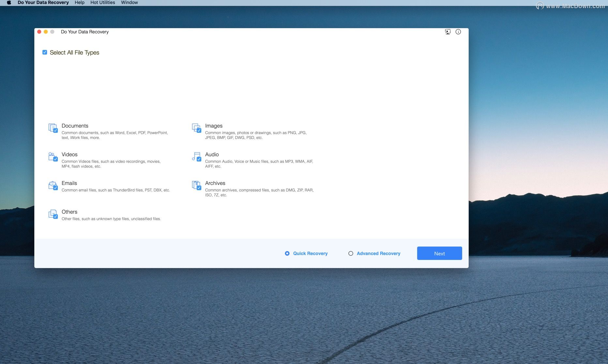608x364 pixels.
Task: Click the monitor icon in title bar
Action: pyautogui.click(x=448, y=32)
